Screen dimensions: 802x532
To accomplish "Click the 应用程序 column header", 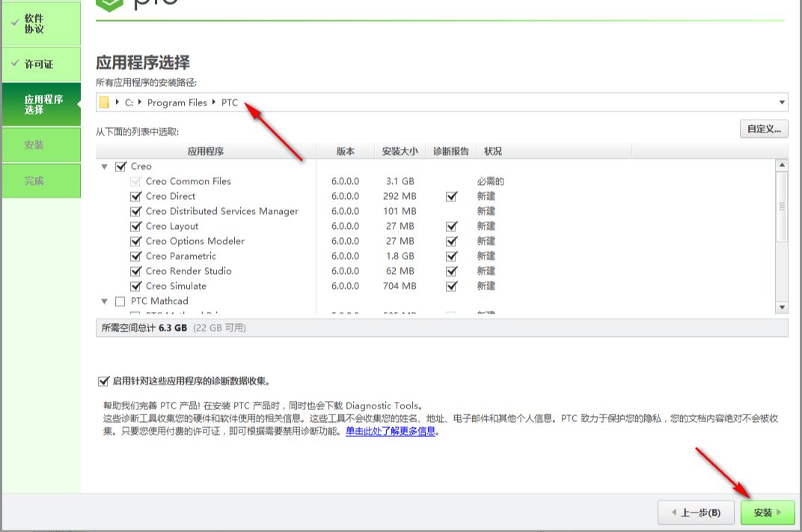I will click(x=206, y=151).
